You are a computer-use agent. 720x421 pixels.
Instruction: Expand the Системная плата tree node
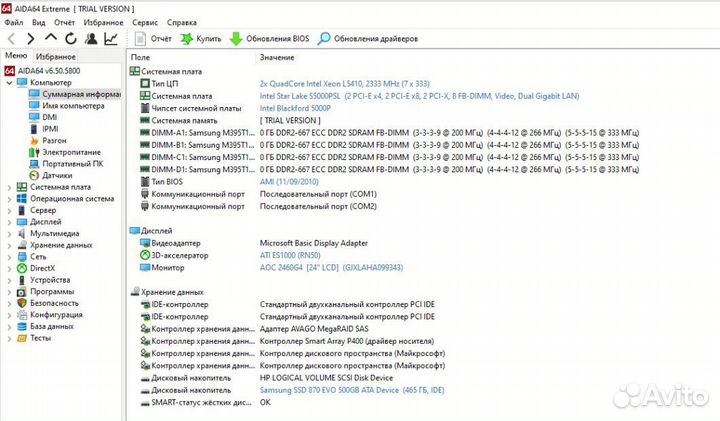(x=9, y=187)
